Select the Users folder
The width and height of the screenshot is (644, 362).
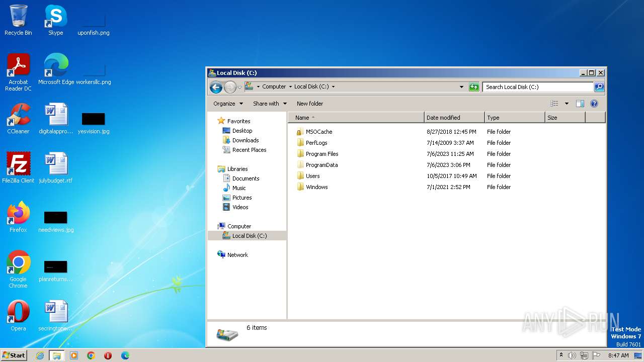click(x=312, y=176)
